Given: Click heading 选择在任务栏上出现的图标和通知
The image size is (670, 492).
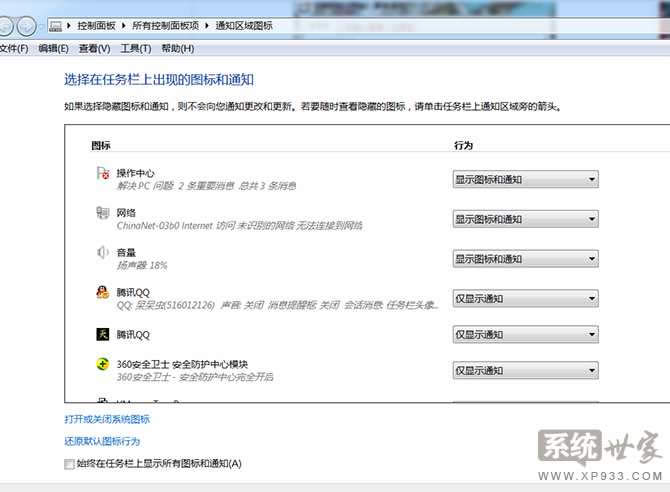Looking at the screenshot, I should (159, 80).
